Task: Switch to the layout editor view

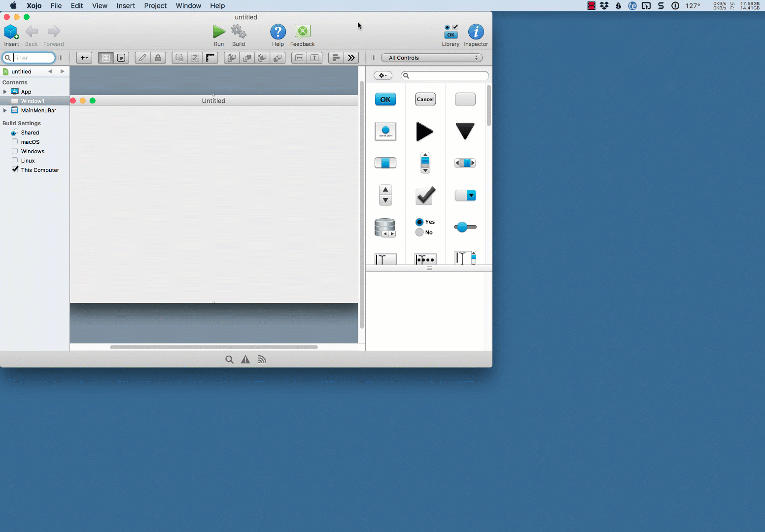Action: coord(106,58)
